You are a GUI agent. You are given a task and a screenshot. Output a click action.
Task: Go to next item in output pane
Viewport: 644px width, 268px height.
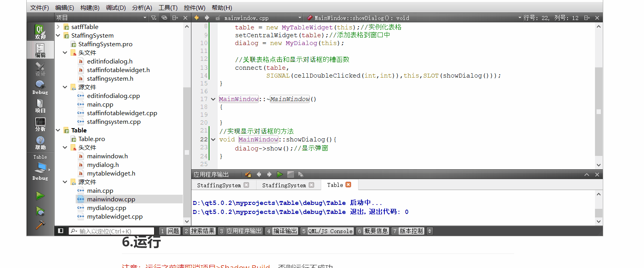click(269, 174)
